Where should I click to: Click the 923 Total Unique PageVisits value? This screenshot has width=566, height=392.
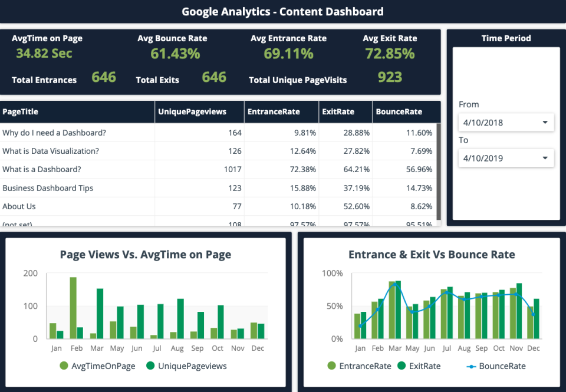(390, 77)
